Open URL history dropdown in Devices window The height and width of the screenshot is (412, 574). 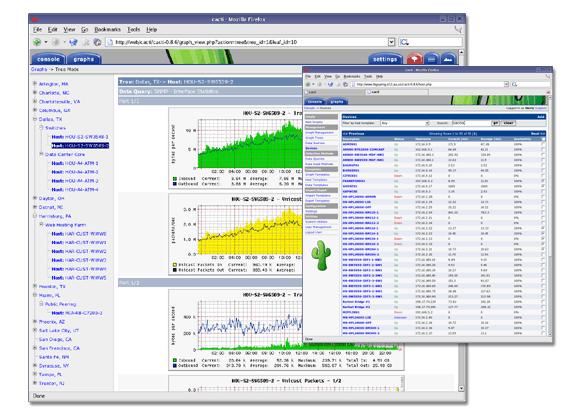point(506,84)
